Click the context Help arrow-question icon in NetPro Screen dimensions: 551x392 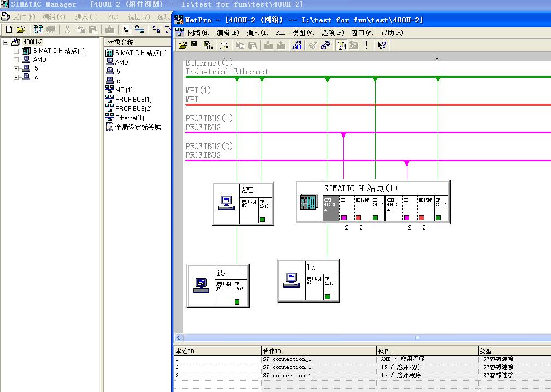pos(382,45)
